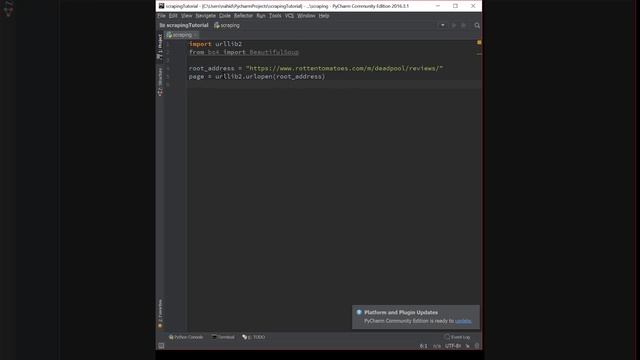Image resolution: width=640 pixels, height=360 pixels.
Task: Open the VCS menu
Action: tap(289, 16)
